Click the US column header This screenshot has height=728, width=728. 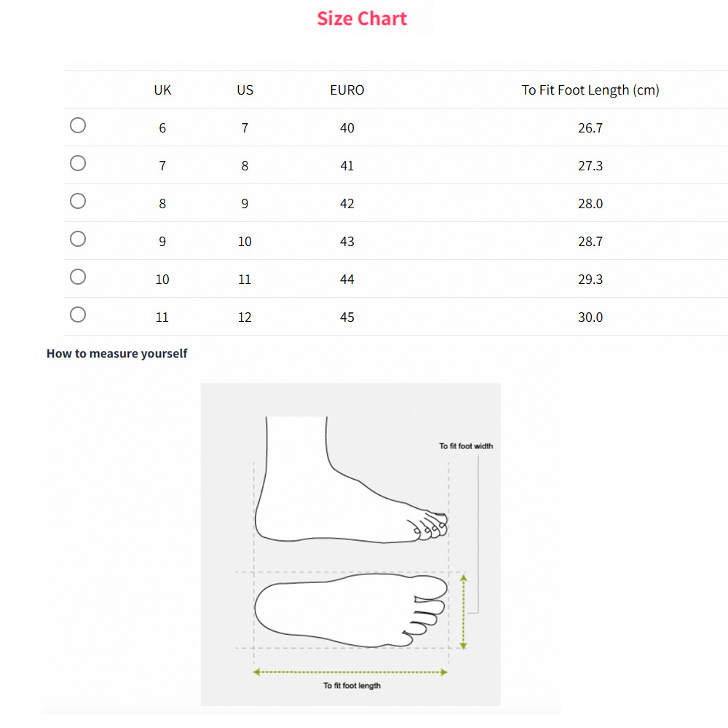[245, 90]
